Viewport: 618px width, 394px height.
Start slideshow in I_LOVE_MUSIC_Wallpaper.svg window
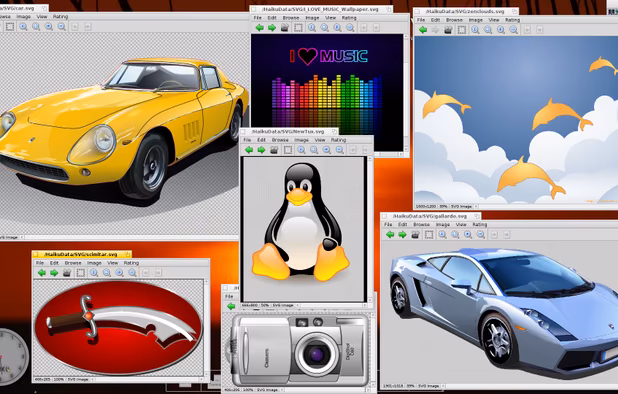tap(285, 28)
